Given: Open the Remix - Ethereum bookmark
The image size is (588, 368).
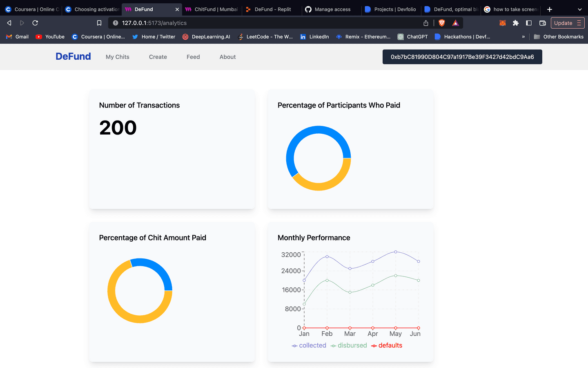Looking at the screenshot, I should [363, 37].
